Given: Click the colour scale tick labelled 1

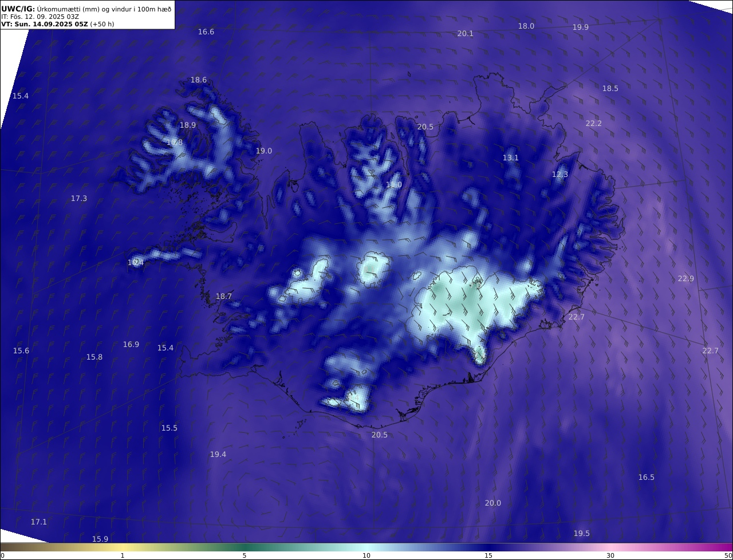Looking at the screenshot, I should click(123, 555).
